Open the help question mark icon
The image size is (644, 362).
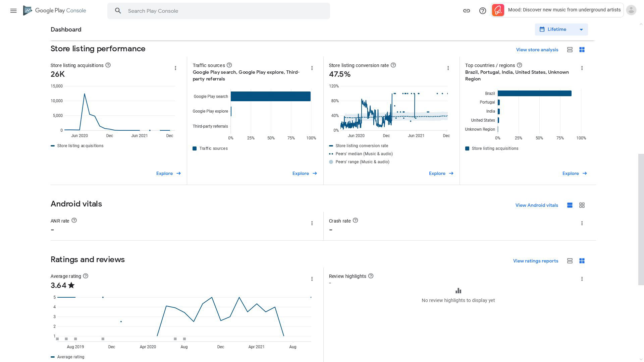(x=483, y=11)
